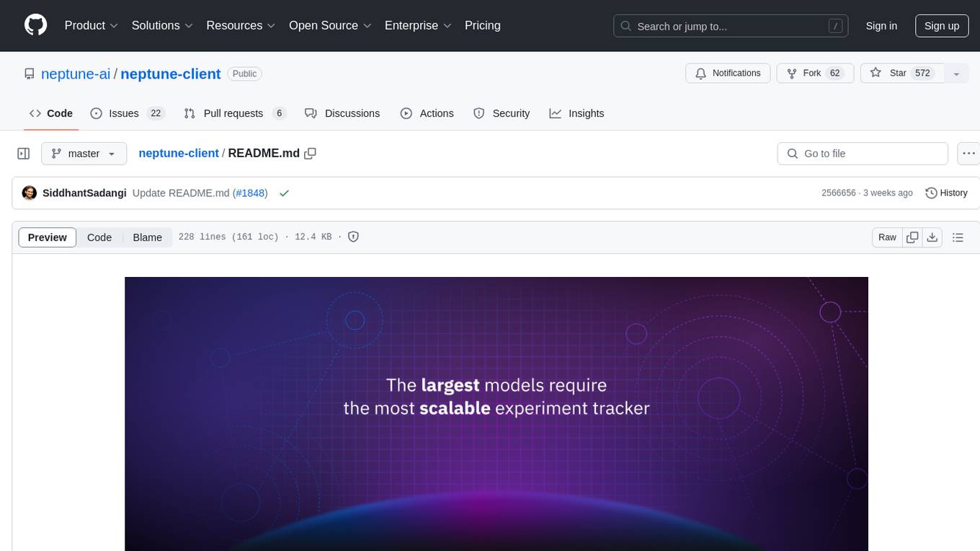View the file History
This screenshot has height=551, width=980.
click(x=946, y=193)
